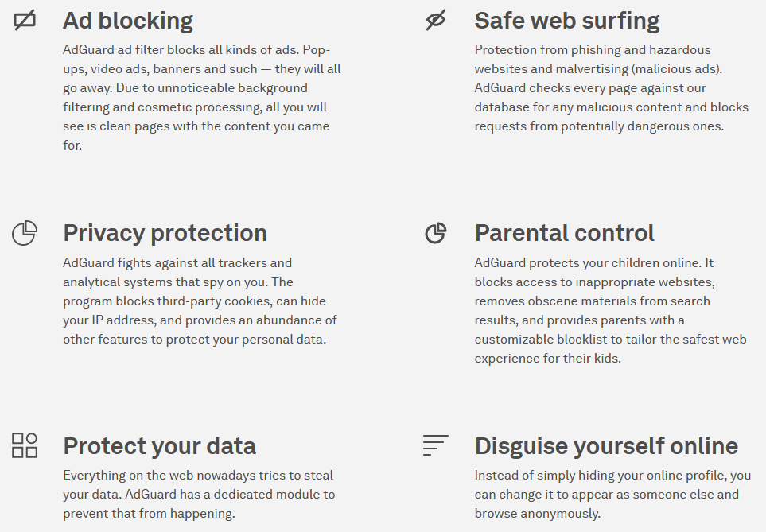
Task: Click the Protect your data heading
Action: pyautogui.click(x=159, y=445)
